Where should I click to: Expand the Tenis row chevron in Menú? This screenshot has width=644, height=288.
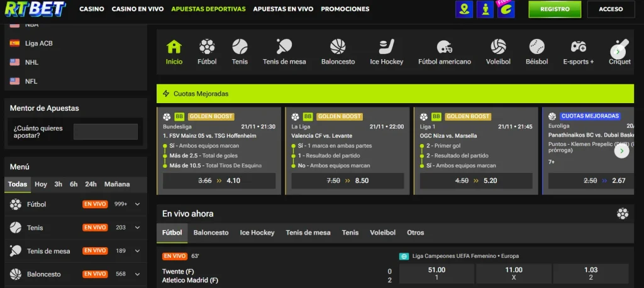[137, 228]
